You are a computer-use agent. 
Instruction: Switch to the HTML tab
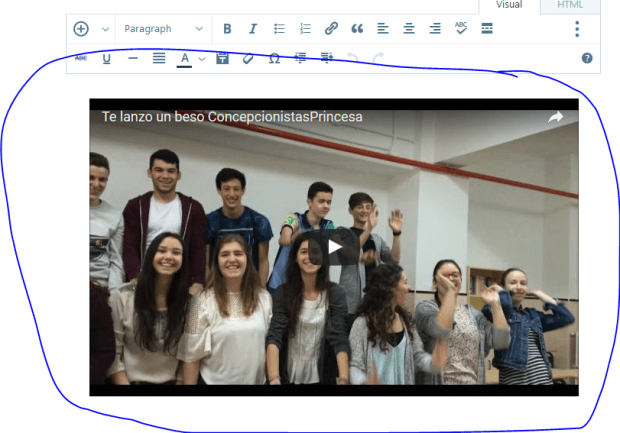571,5
